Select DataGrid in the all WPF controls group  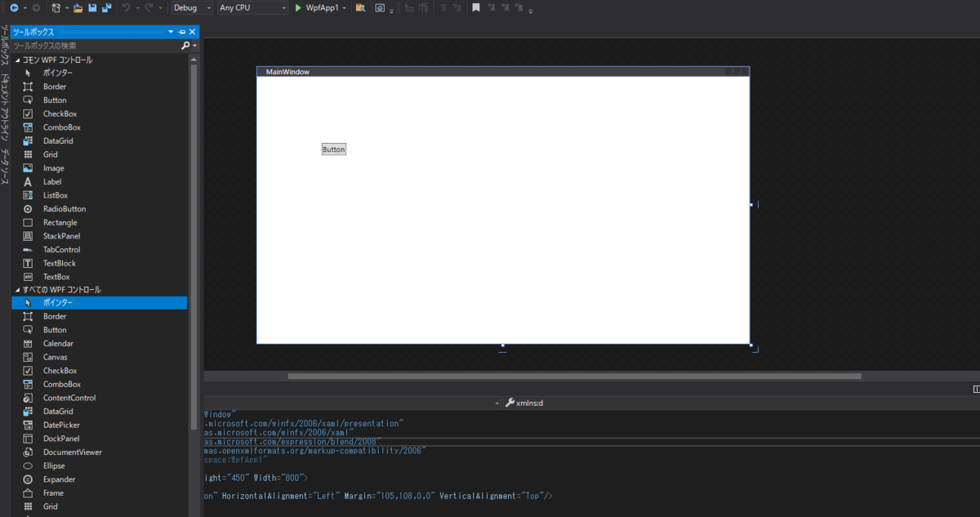[100, 412]
